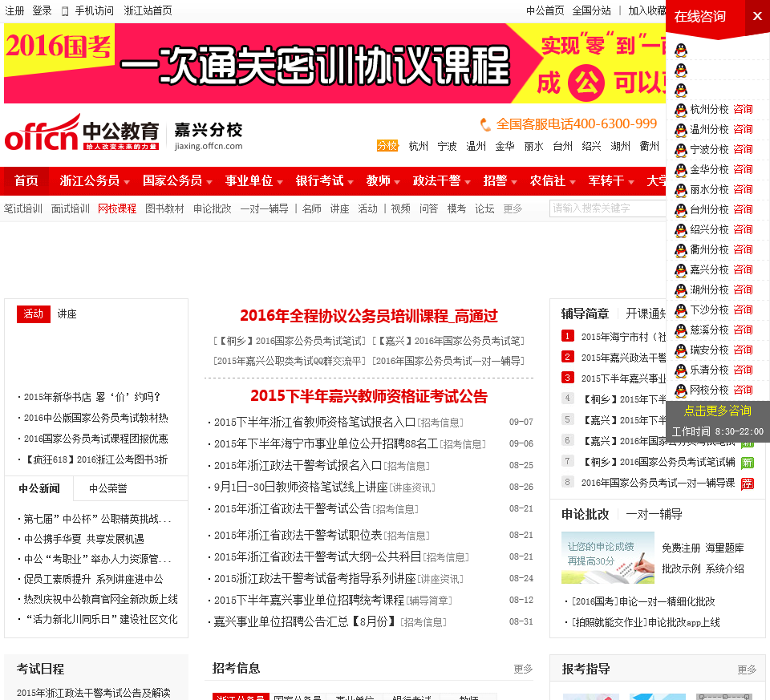Click 浙江站首页 at the top
The height and width of the screenshot is (700, 770).
(148, 10)
